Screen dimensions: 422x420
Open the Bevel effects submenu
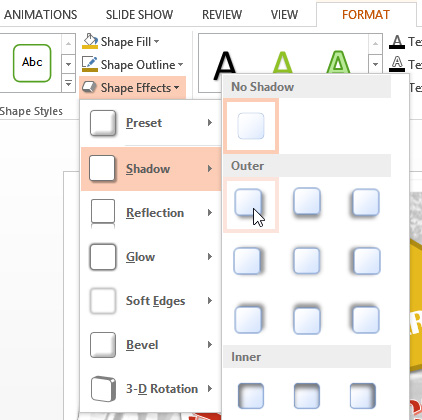click(x=151, y=345)
